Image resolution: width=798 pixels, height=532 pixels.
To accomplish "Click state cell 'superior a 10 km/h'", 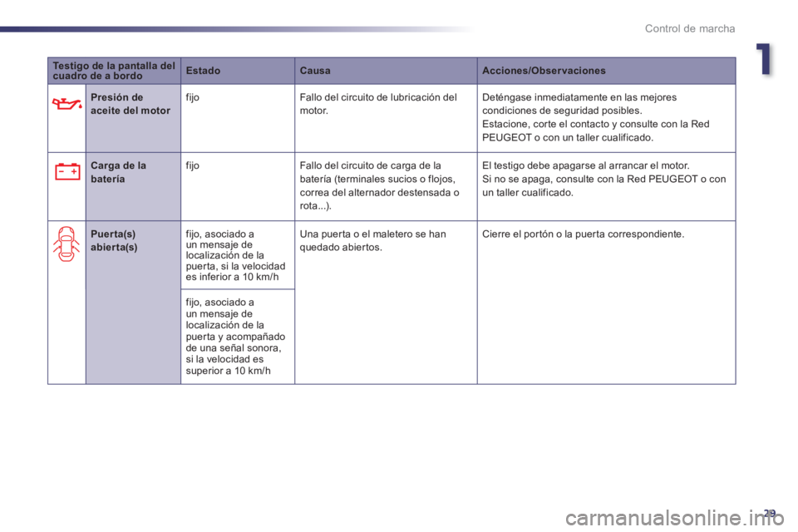I will coord(238,337).
